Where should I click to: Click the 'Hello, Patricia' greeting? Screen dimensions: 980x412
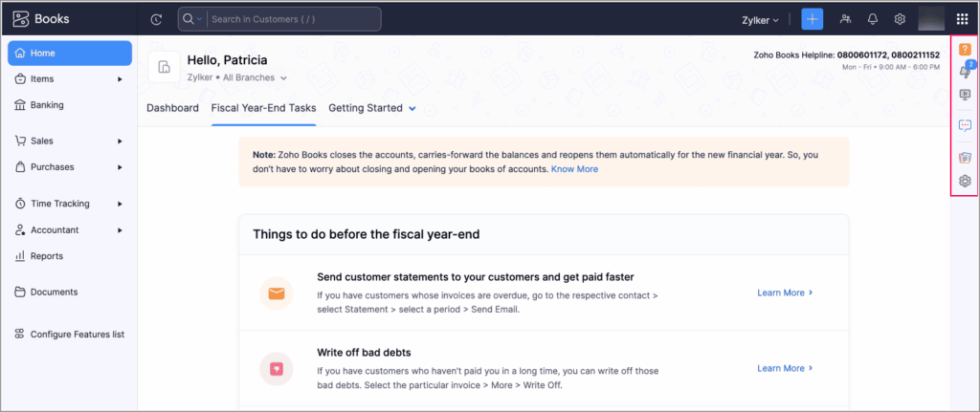point(227,60)
